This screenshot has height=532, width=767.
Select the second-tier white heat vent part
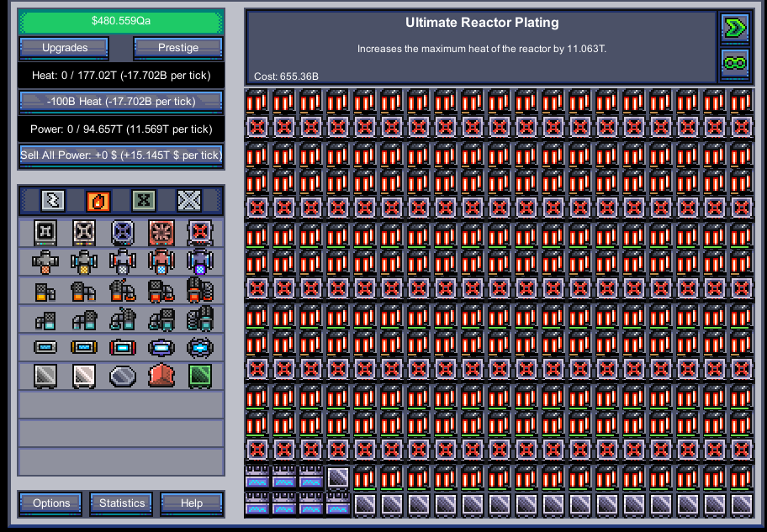[84, 232]
